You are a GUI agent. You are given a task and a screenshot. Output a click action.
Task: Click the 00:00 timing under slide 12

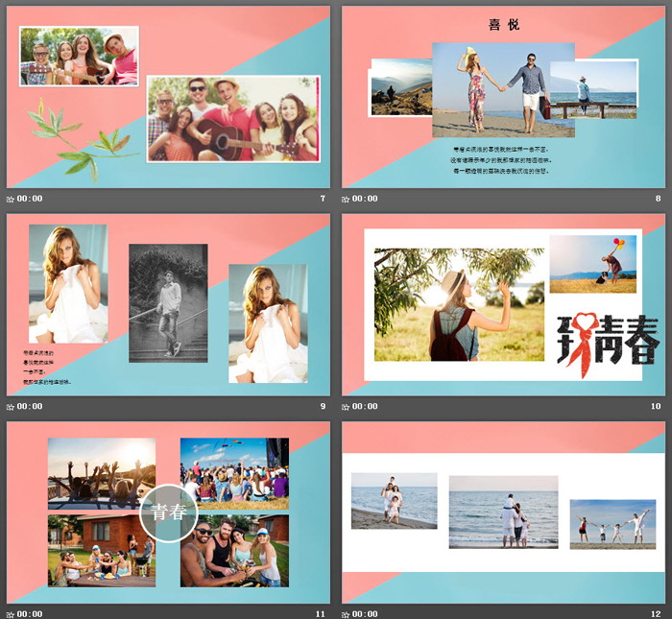click(x=366, y=613)
